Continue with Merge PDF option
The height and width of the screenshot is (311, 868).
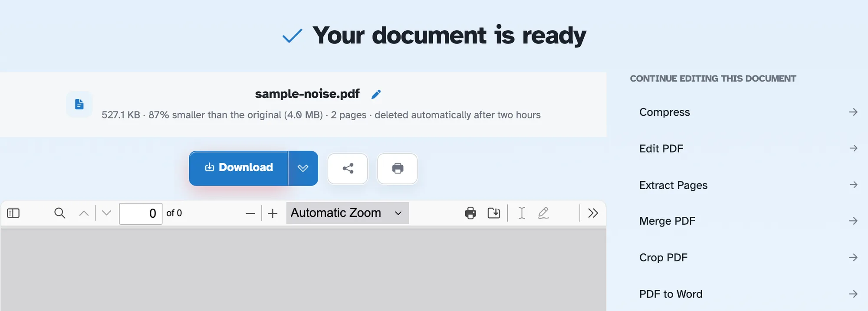(x=748, y=221)
